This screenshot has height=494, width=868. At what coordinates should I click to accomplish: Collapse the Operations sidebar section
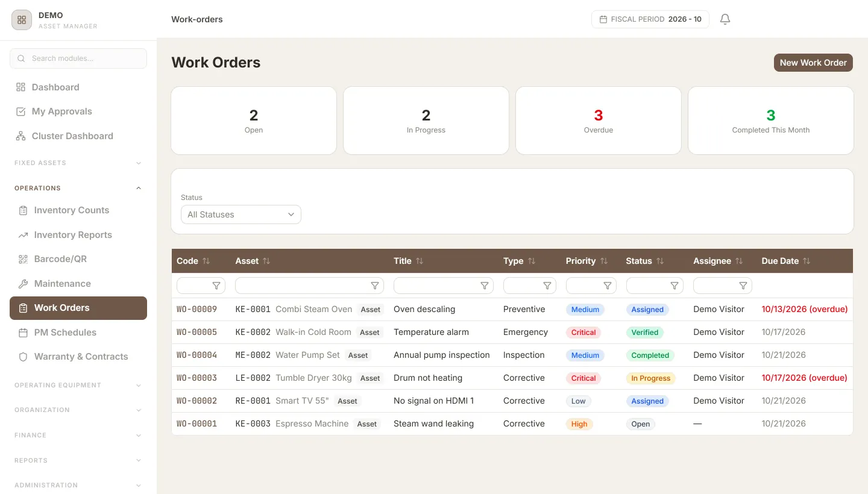pos(78,188)
